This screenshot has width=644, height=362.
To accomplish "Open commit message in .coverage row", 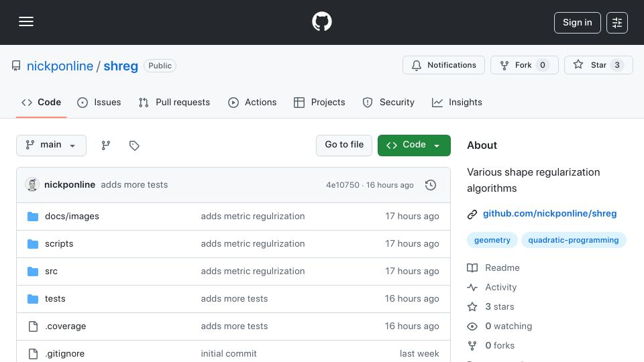I will [234, 326].
